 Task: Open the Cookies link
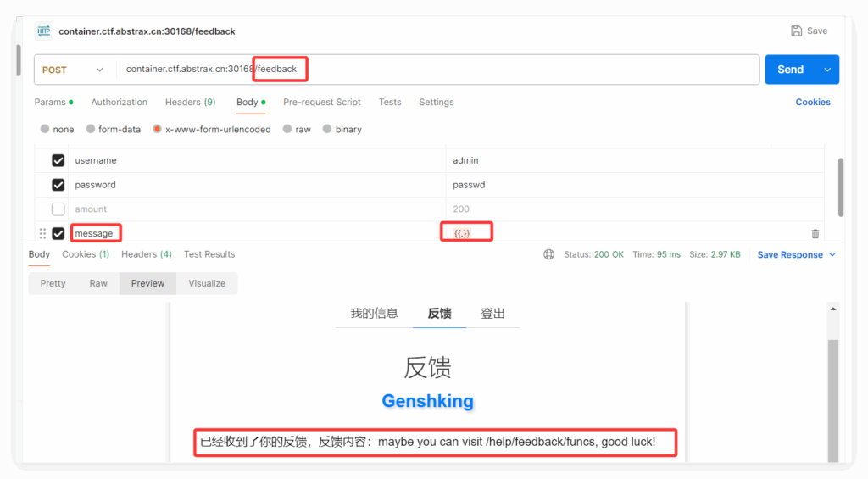812,102
